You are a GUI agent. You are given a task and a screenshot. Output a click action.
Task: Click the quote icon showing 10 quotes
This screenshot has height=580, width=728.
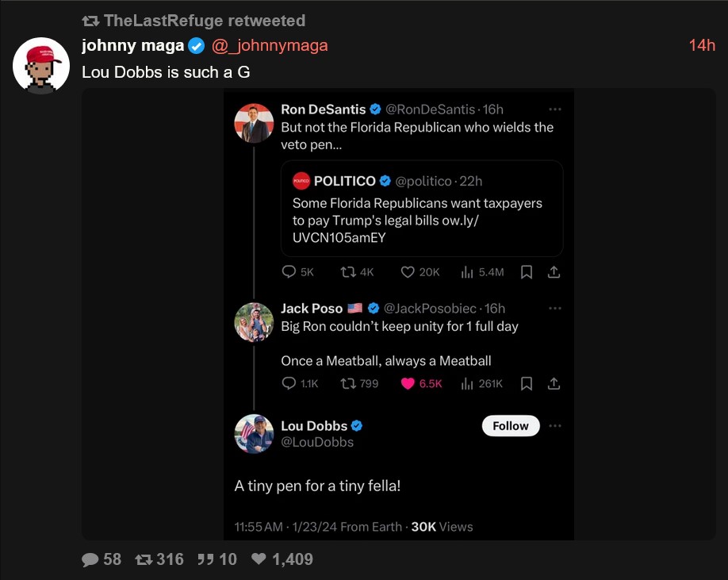pyautogui.click(x=205, y=559)
